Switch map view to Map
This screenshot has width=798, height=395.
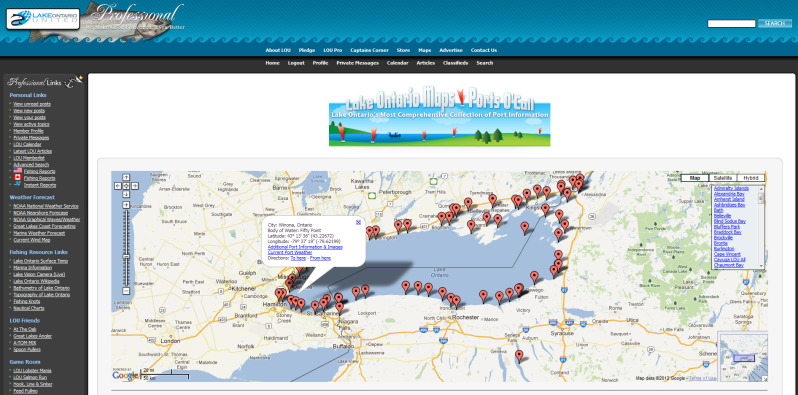695,178
